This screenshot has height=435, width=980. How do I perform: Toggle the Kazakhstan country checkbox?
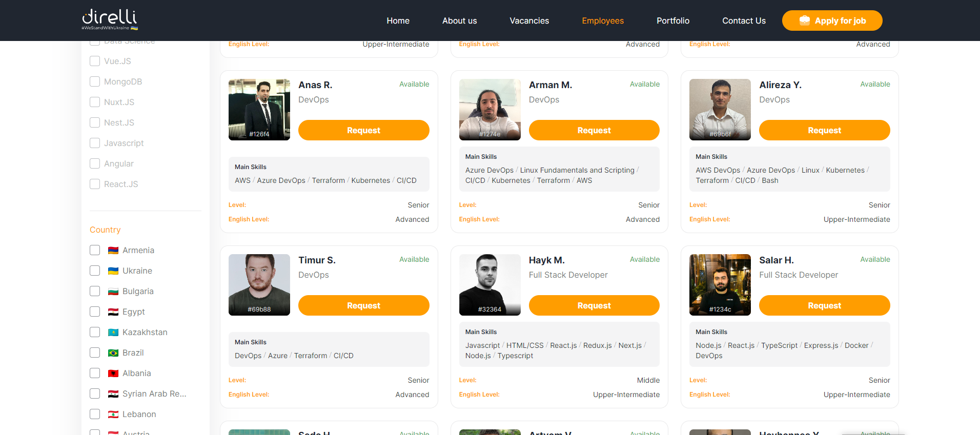95,332
